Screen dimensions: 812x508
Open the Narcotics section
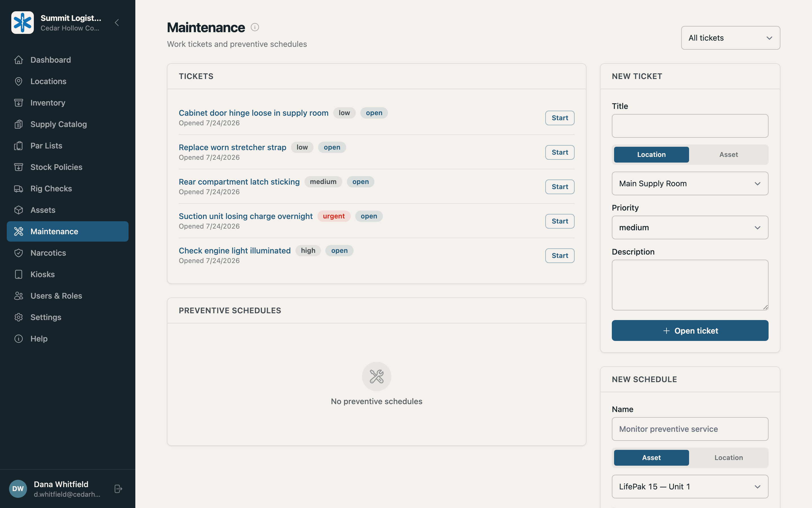pyautogui.click(x=67, y=253)
